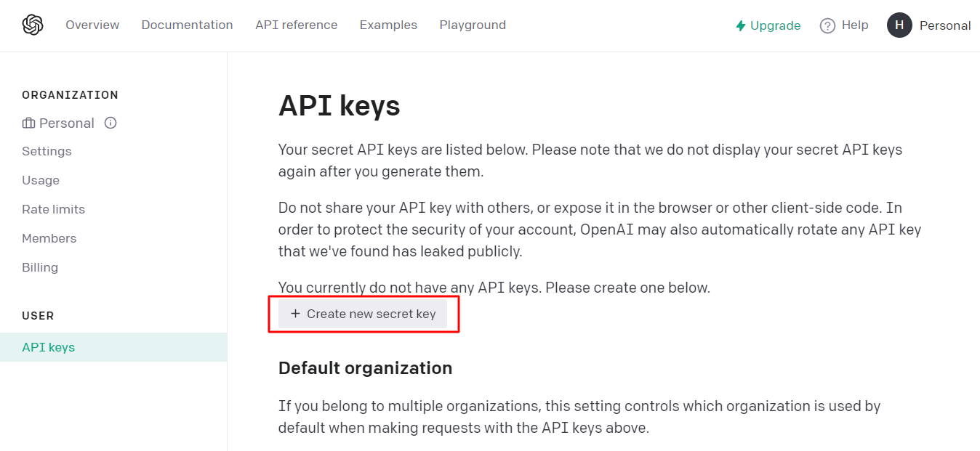Click the H profile avatar
980x451 pixels.
coord(899,25)
